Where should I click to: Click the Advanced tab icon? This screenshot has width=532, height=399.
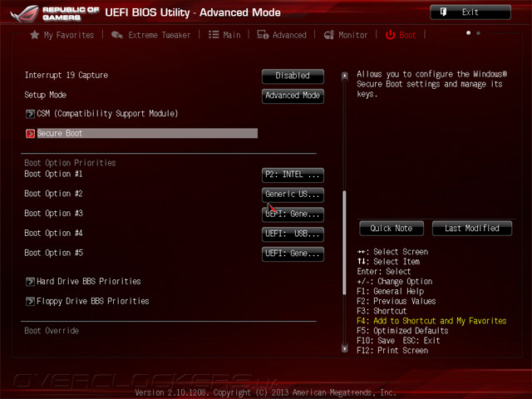click(263, 35)
